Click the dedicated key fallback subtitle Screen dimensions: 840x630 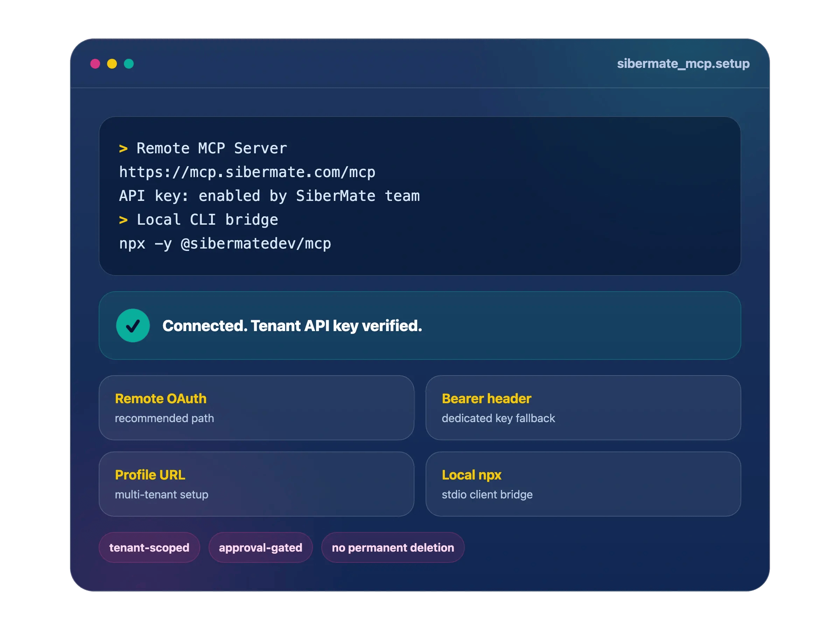tap(498, 418)
